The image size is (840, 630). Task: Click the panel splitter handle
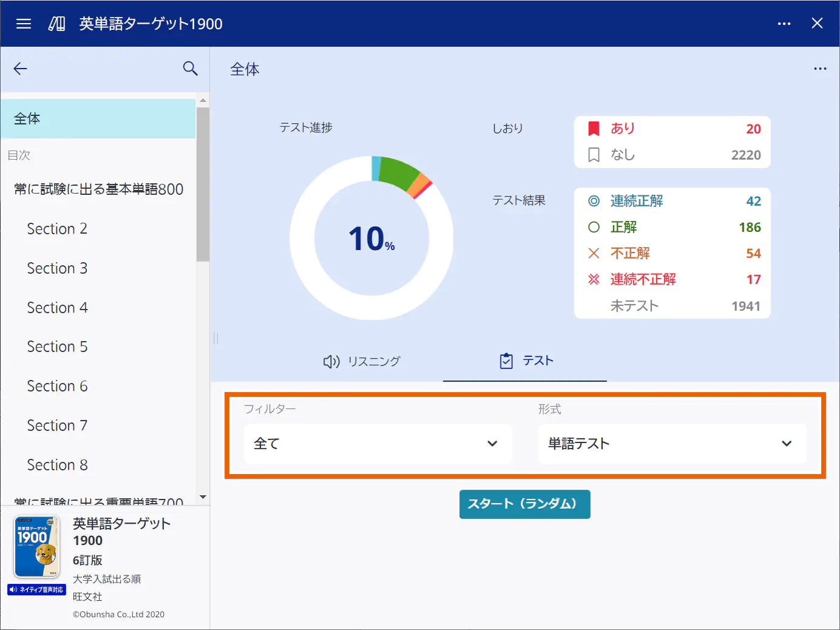coord(215,339)
